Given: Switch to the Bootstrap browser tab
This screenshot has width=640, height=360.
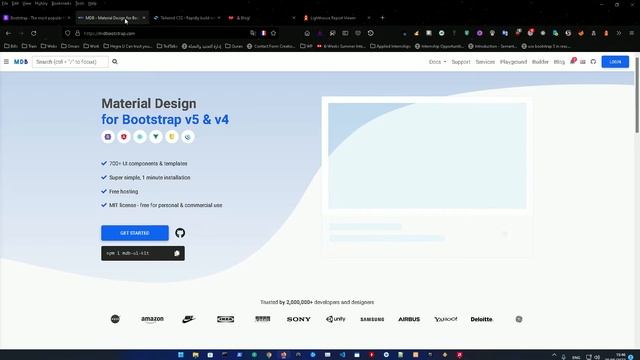Looking at the screenshot, I should tap(37, 18).
